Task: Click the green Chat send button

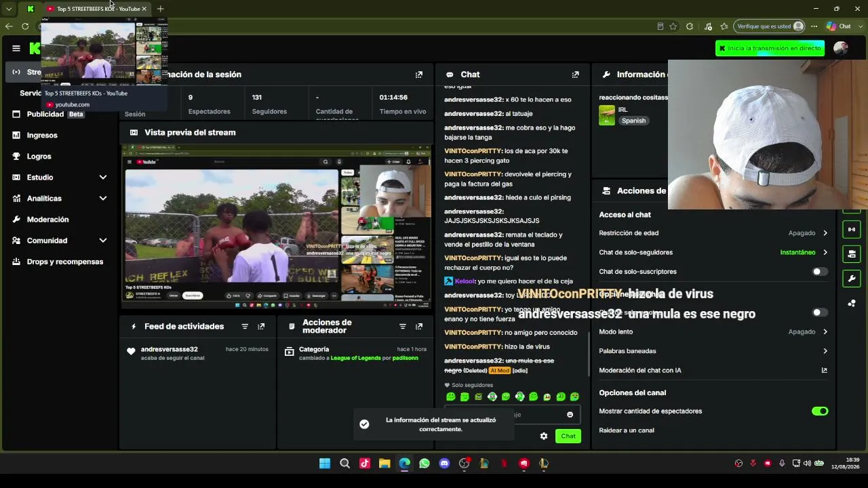Action: pos(568,436)
